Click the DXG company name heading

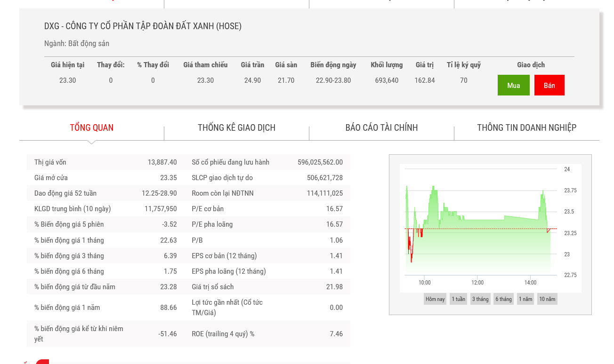pyautogui.click(x=143, y=26)
